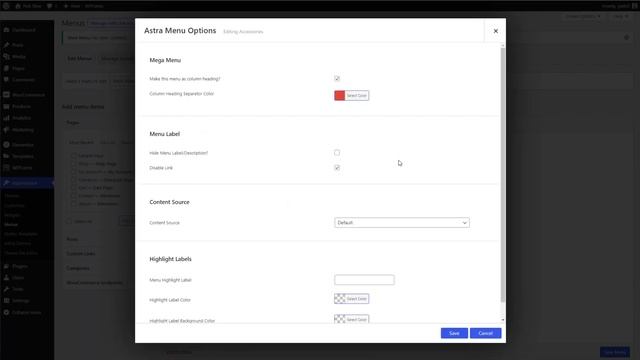640x360 pixels.
Task: Open the Highlight Label Color picker
Action: [351, 299]
